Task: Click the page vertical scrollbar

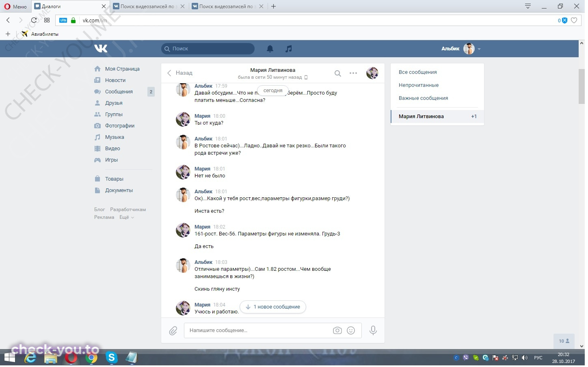Action: pos(582,86)
